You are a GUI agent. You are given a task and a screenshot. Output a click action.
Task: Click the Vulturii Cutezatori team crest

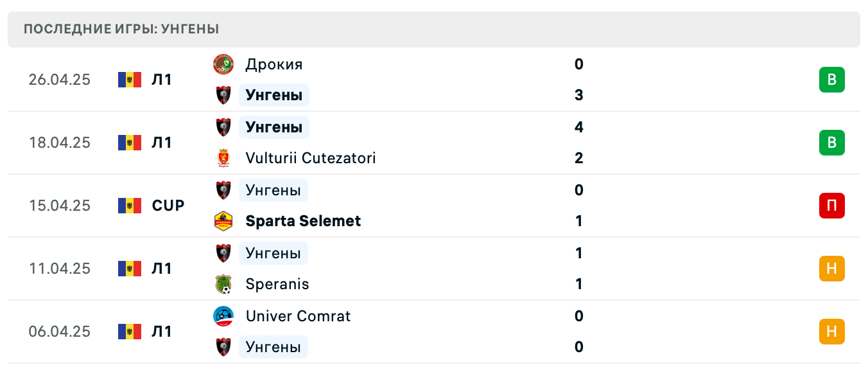click(223, 158)
